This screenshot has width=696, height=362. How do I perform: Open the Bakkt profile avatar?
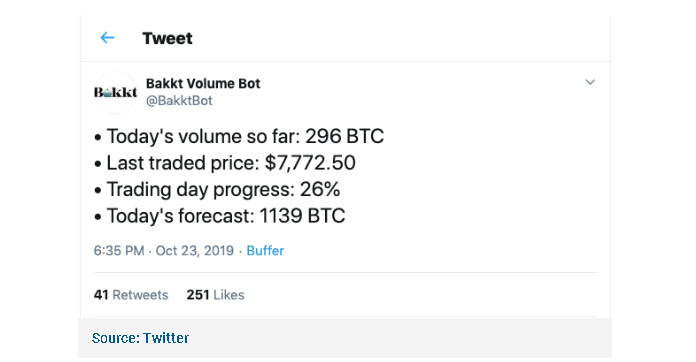tap(115, 92)
